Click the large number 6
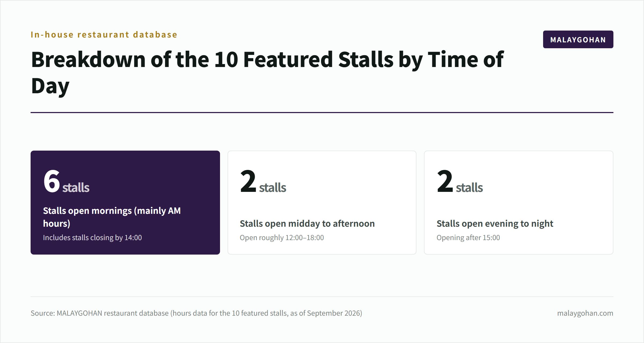This screenshot has height=343, width=644. pos(52,181)
